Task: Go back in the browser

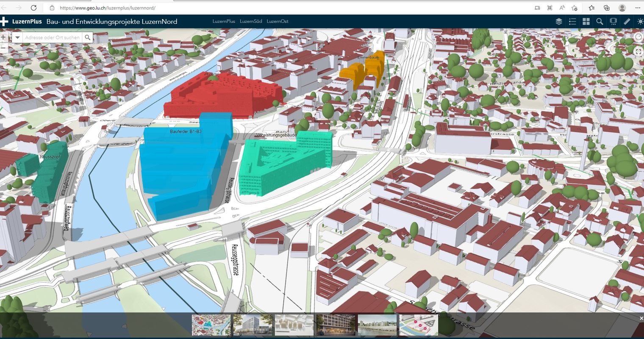Action: coord(4,8)
